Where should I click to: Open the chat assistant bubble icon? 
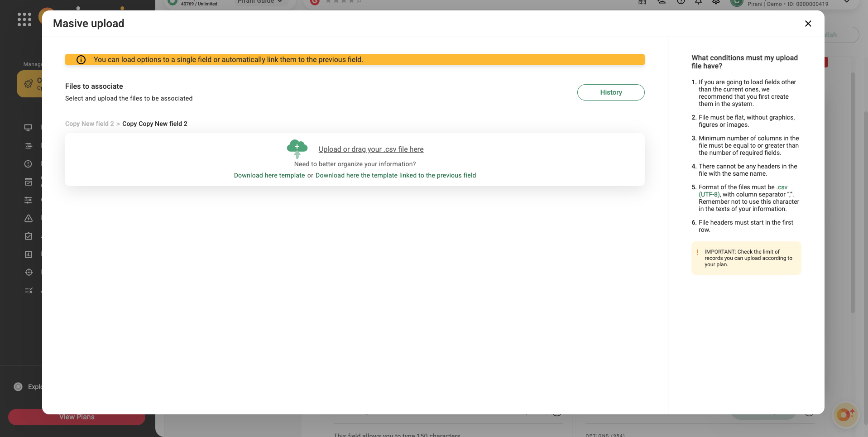[x=844, y=414]
